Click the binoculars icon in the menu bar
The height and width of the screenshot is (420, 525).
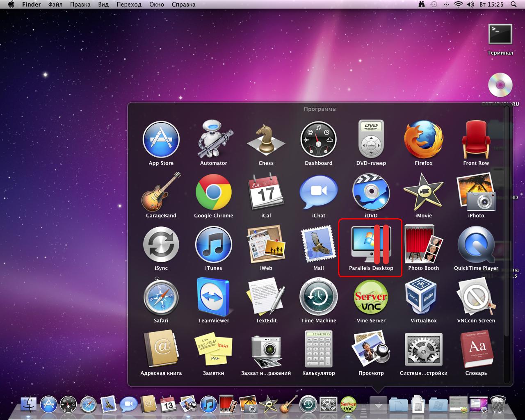[421, 5]
